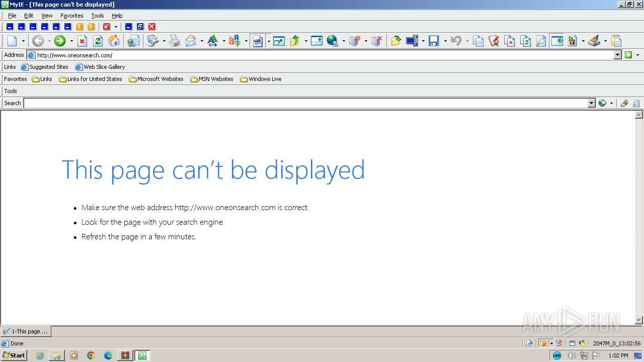The width and height of the screenshot is (644, 362).
Task: Open the Tools menu
Action: pyautogui.click(x=98, y=16)
